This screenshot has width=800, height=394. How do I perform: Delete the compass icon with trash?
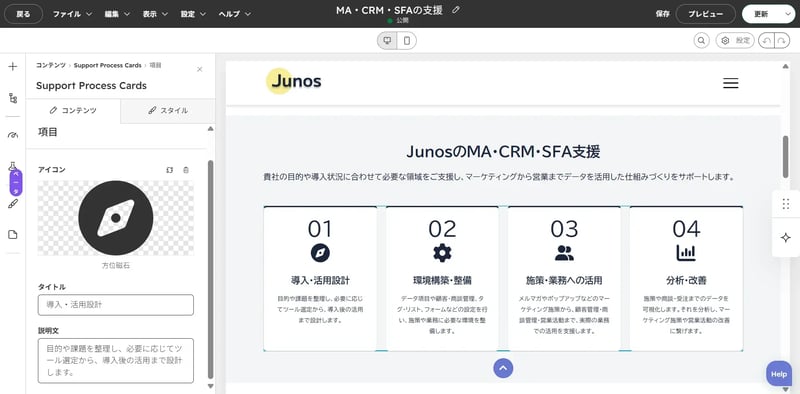[x=186, y=170]
